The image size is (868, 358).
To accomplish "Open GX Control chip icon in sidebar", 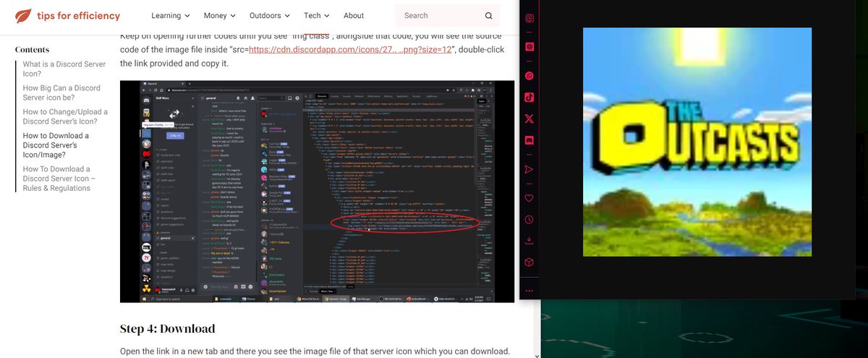I will 529,17.
